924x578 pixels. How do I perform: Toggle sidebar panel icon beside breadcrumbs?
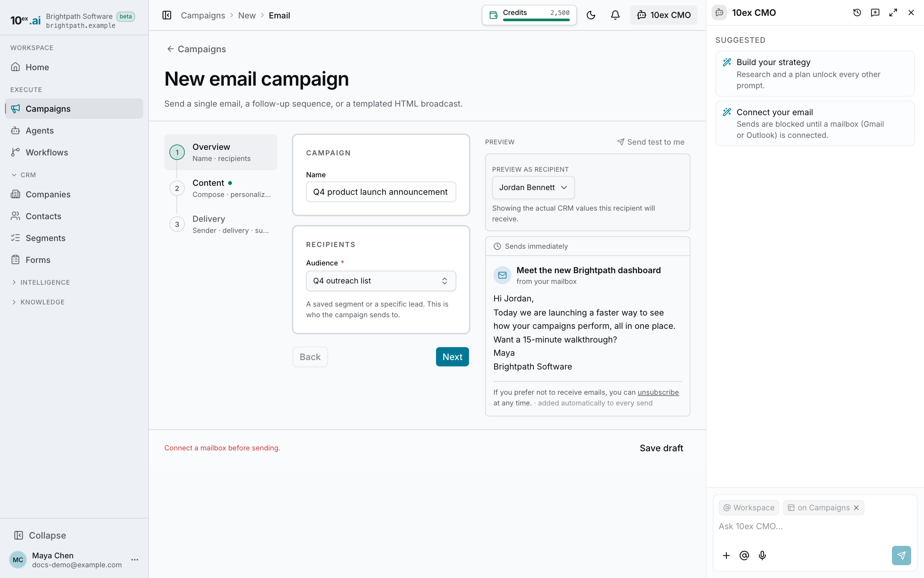coord(167,15)
